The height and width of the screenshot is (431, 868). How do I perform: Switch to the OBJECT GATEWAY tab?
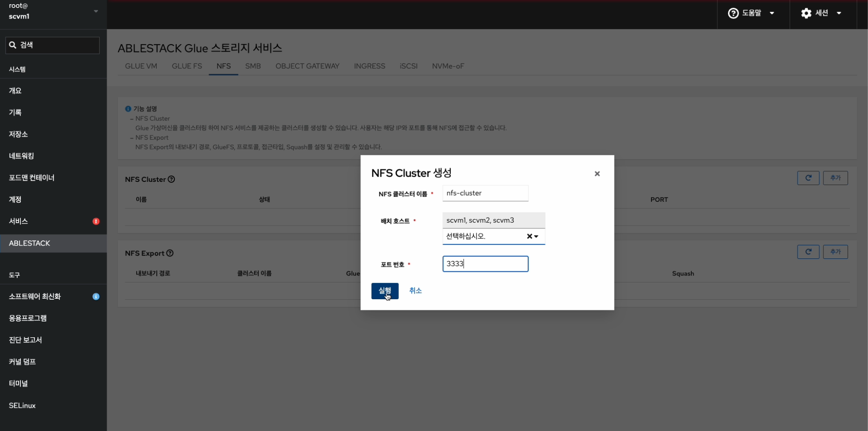(x=307, y=66)
